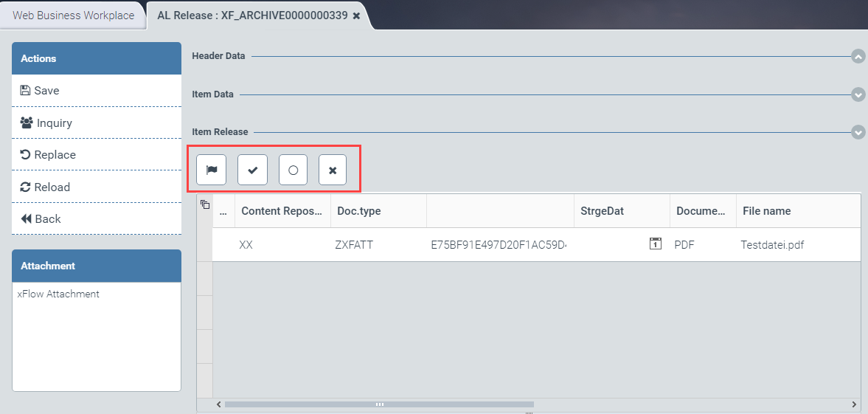Select the row selector for Testdatei.pdf
868x414 pixels.
click(205, 245)
